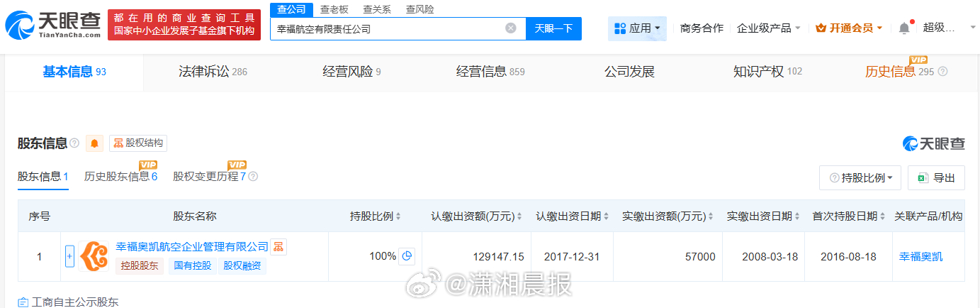Click the 超级 user account name
The height and width of the screenshot is (308, 980).
940,28
